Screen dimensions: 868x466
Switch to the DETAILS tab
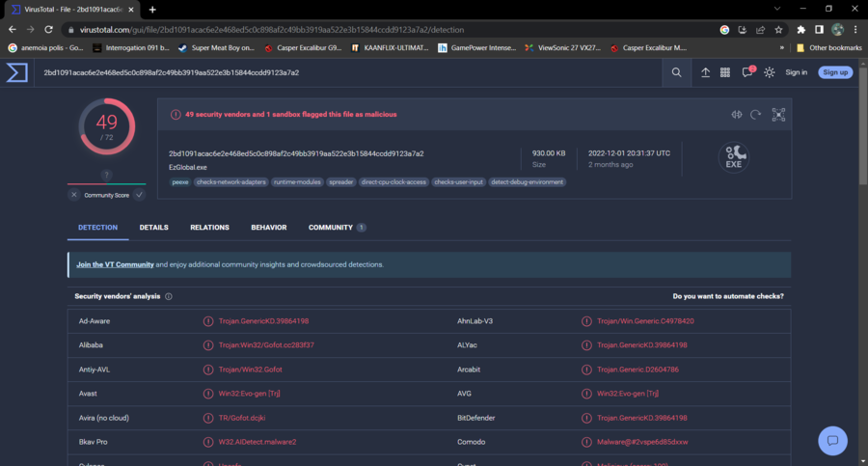point(153,228)
